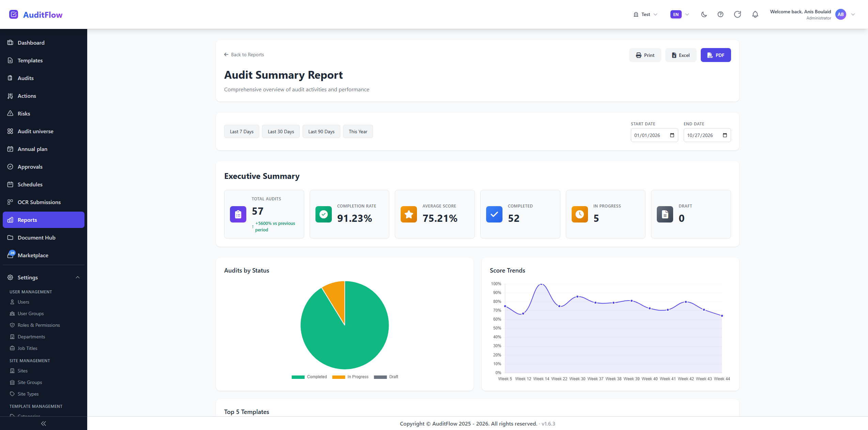Click the Document Hub folder icon

[x=10, y=237]
